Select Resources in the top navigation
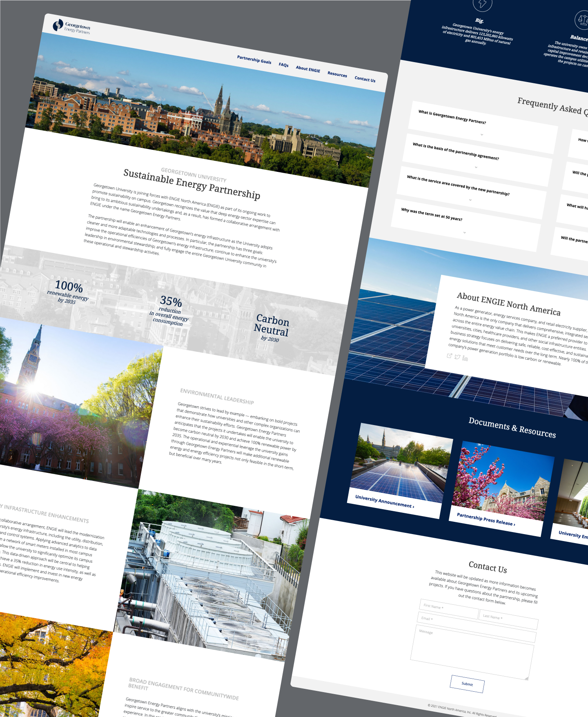Screen dimensions: 588x717 point(337,74)
